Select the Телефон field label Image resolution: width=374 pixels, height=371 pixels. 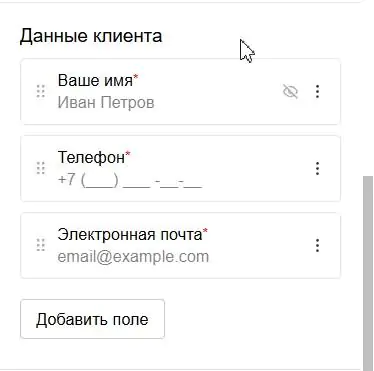tap(91, 157)
